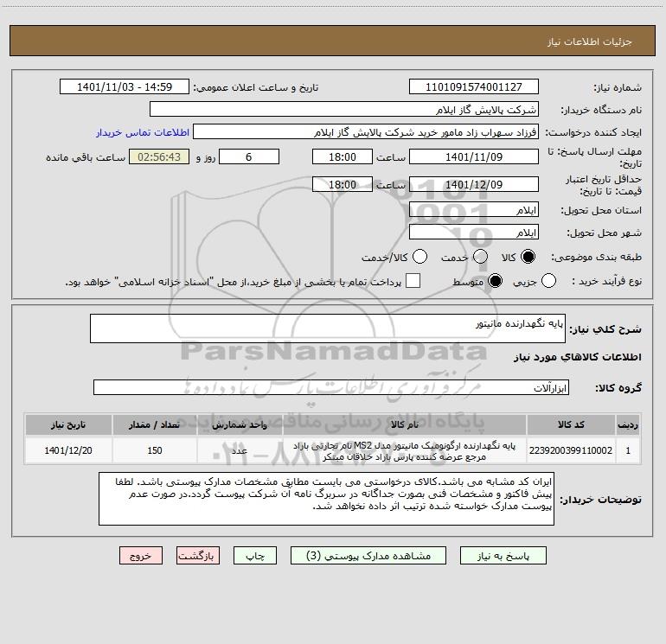The height and width of the screenshot is (644, 666).
Task: Click the item code 2239200399110002 cell
Action: click(x=571, y=450)
